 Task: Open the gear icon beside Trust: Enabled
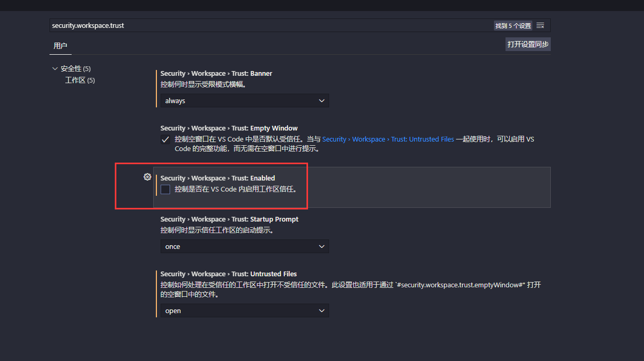pos(147,177)
